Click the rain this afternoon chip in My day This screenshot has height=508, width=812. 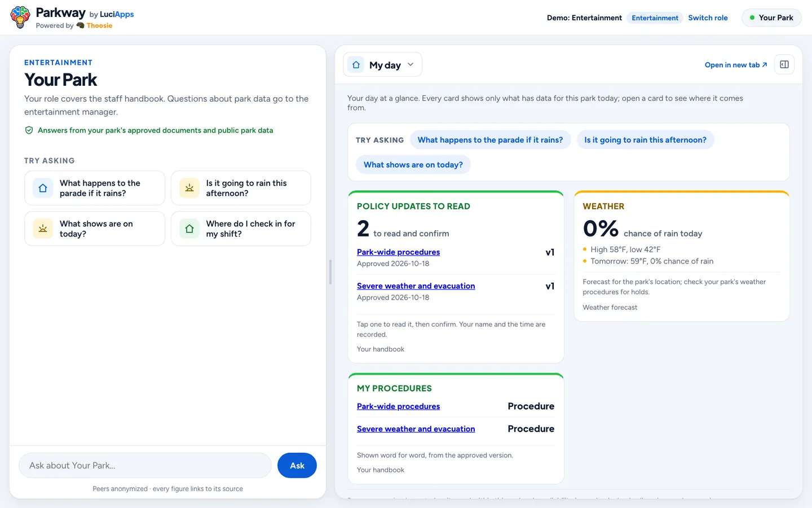tap(645, 140)
